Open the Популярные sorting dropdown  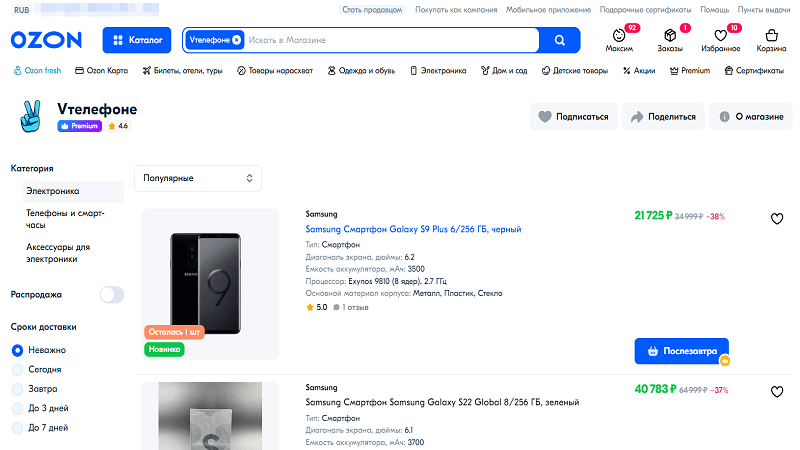point(198,178)
